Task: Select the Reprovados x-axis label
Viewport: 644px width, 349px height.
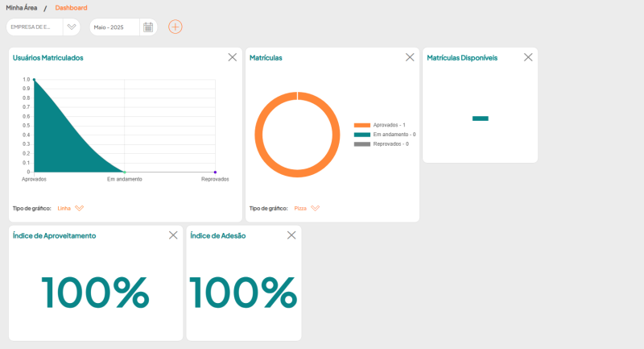Action: (x=215, y=179)
